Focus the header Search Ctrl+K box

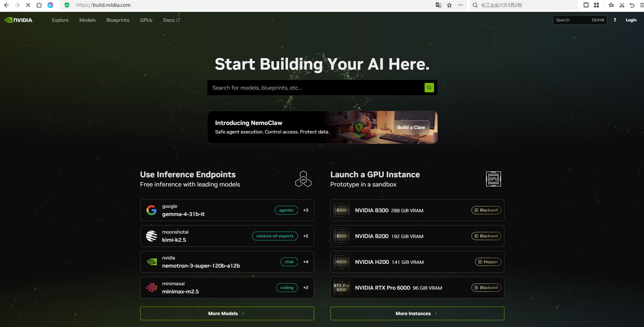click(x=580, y=20)
